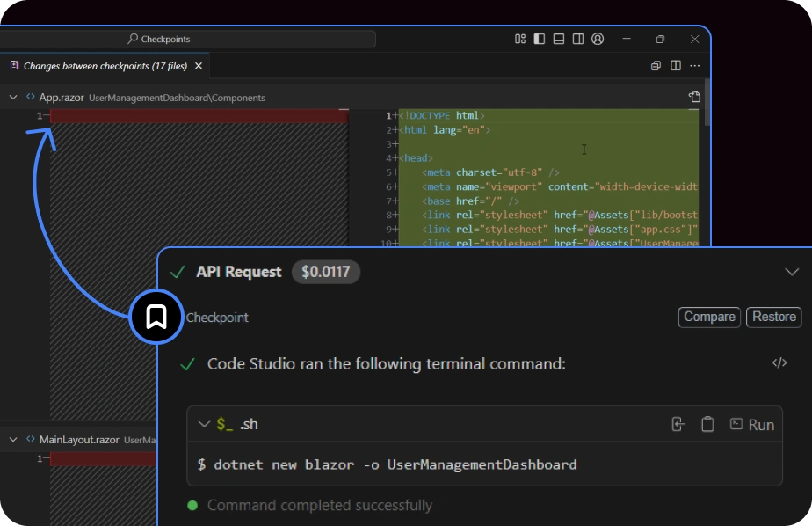Click the view source code icon beside terminal command

782,363
